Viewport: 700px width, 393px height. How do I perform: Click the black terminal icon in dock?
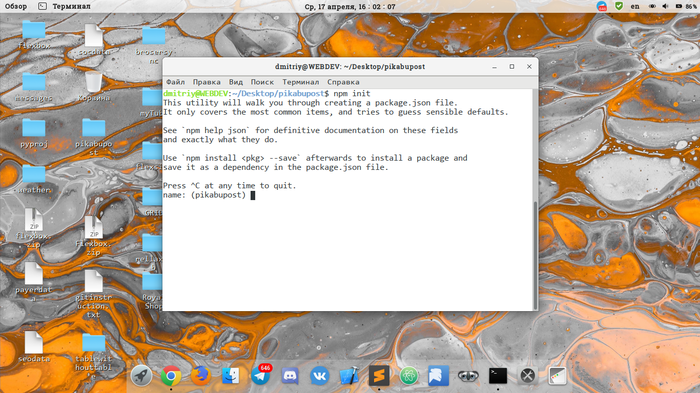[x=498, y=376]
